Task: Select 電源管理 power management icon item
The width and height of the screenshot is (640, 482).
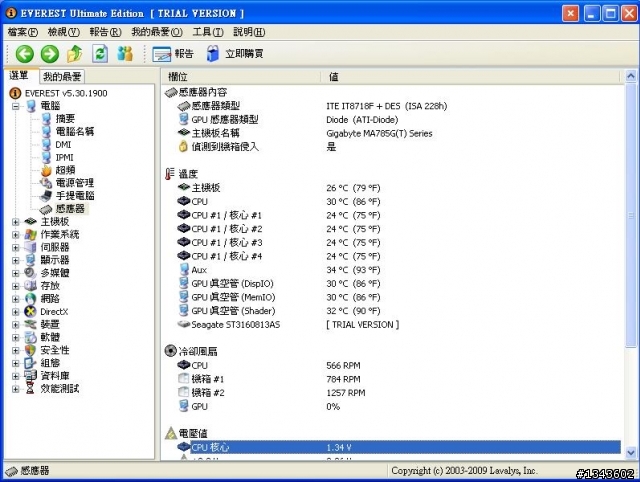Action: coord(46,183)
